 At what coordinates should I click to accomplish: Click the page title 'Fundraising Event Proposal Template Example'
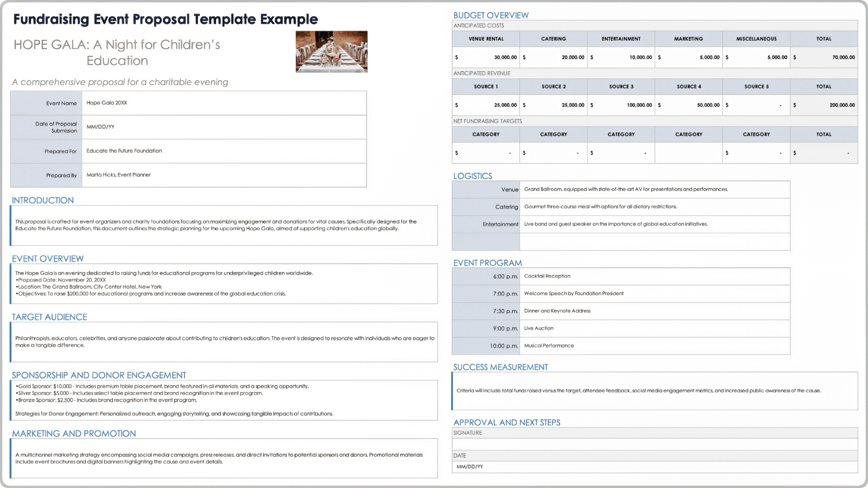(165, 19)
